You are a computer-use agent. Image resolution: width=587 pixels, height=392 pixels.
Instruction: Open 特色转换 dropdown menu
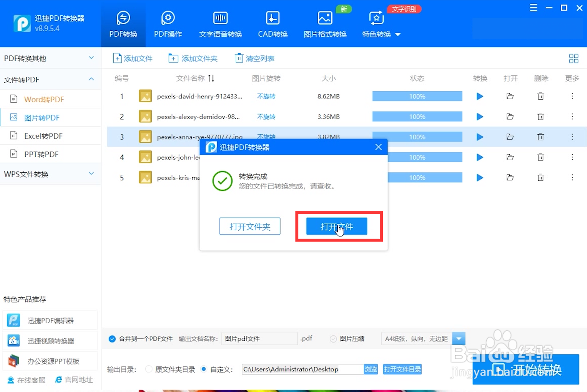pyautogui.click(x=381, y=24)
